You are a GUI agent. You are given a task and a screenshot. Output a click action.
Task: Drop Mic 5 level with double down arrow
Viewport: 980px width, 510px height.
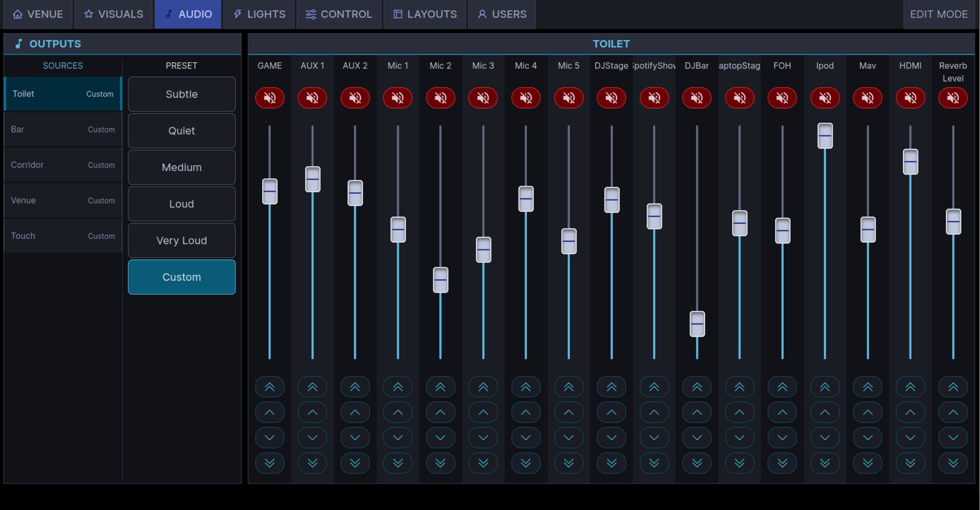pyautogui.click(x=569, y=463)
